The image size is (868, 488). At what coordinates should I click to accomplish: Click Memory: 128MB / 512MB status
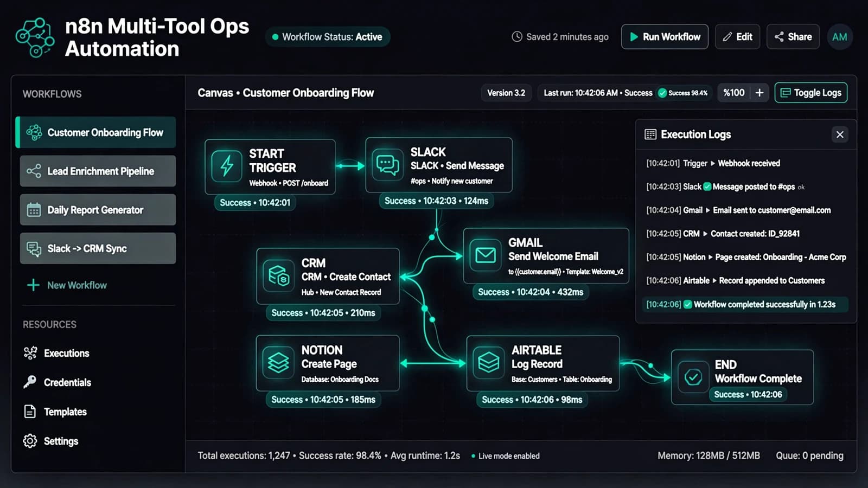[x=709, y=456]
